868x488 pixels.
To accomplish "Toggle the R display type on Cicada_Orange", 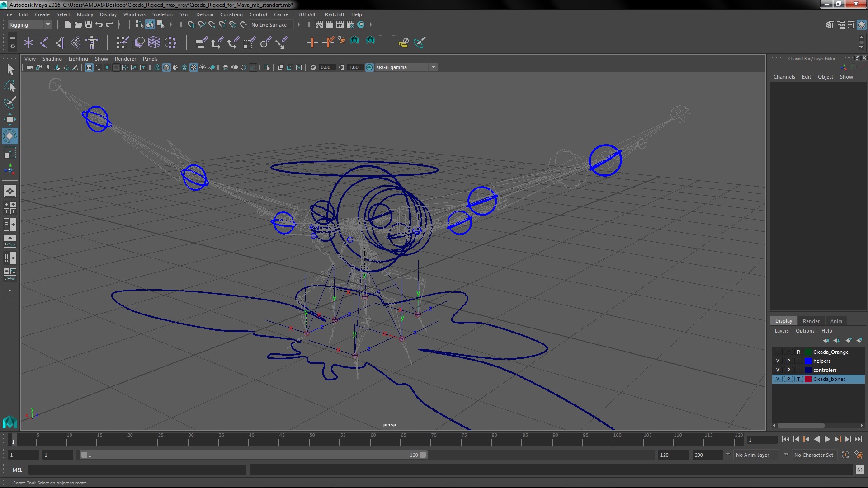I will pos(798,352).
